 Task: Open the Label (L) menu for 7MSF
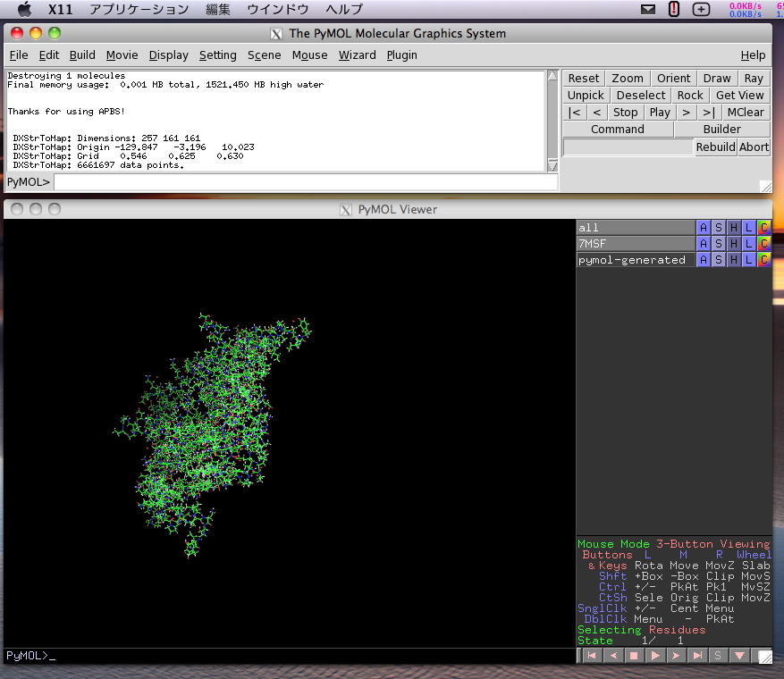point(748,243)
